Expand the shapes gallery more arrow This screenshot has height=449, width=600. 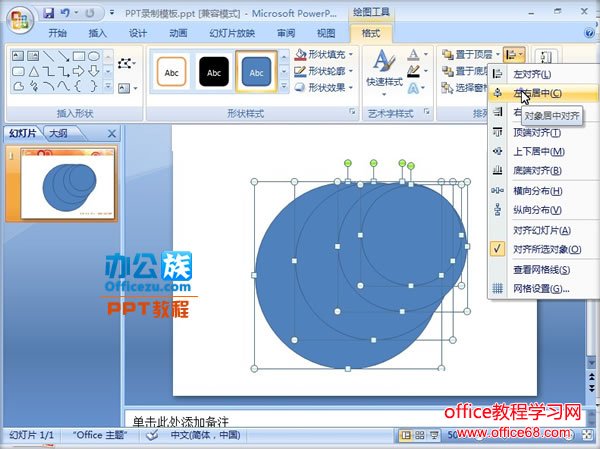point(108,87)
